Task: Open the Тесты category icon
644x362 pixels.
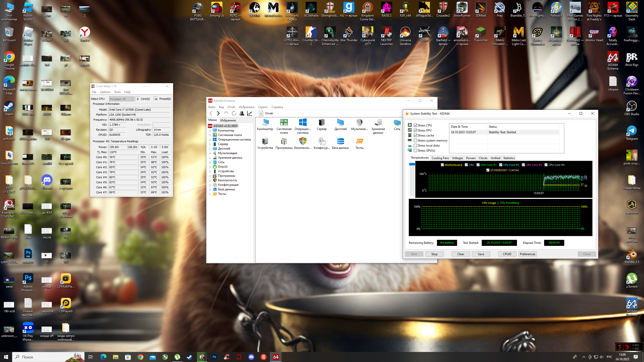Action: point(359,142)
